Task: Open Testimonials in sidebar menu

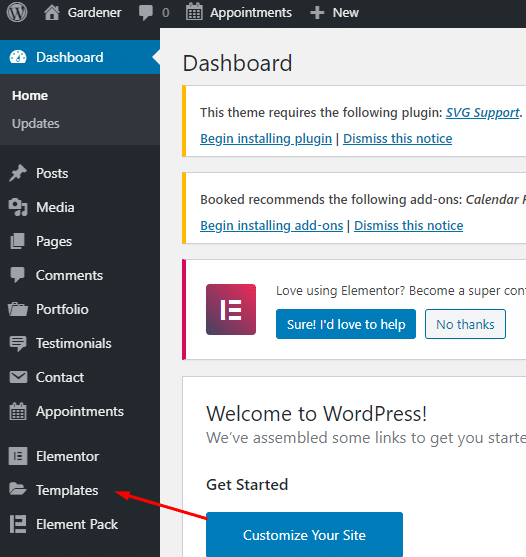Action: (74, 343)
